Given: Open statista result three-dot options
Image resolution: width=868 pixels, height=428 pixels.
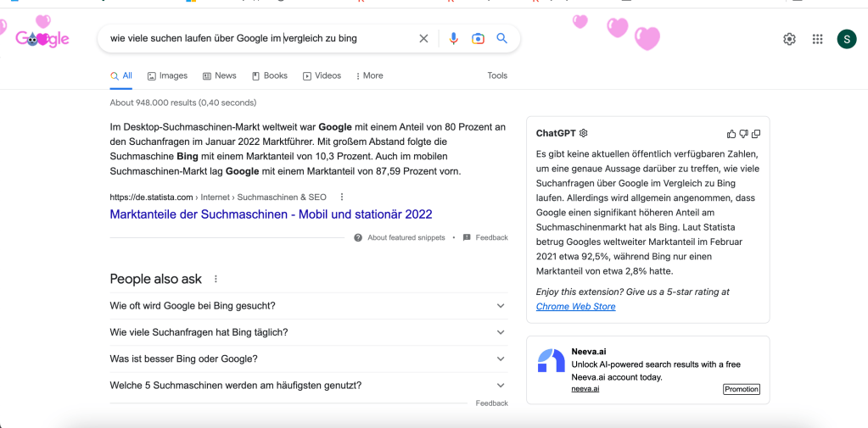Looking at the screenshot, I should pyautogui.click(x=342, y=197).
